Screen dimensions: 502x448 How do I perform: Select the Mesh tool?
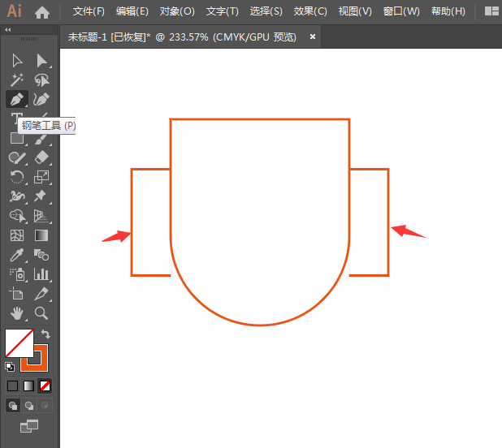pos(17,235)
